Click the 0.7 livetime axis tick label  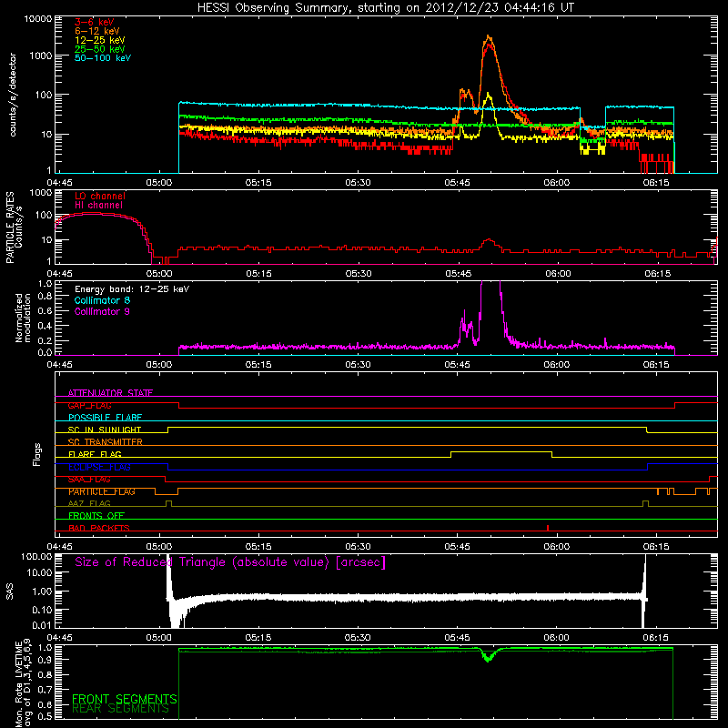[45, 690]
